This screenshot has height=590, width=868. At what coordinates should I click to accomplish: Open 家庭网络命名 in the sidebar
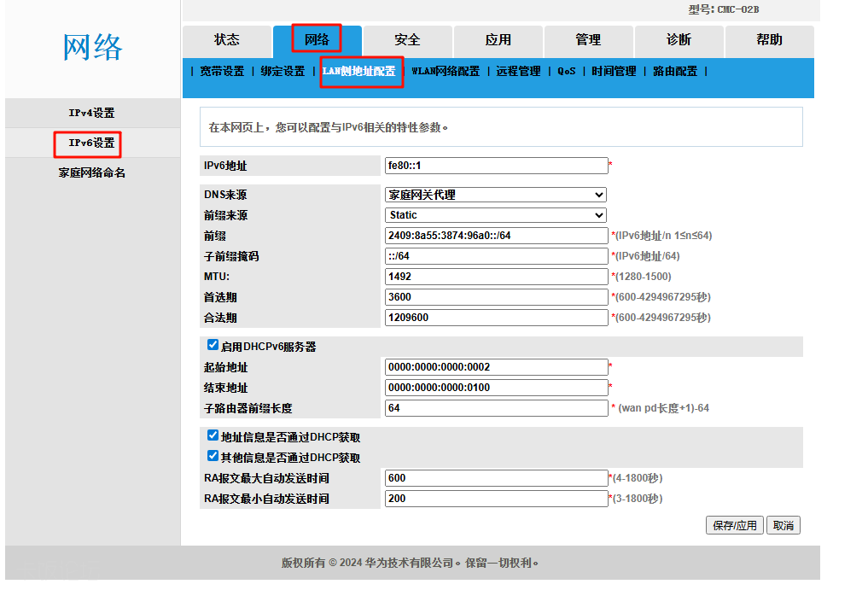[92, 173]
